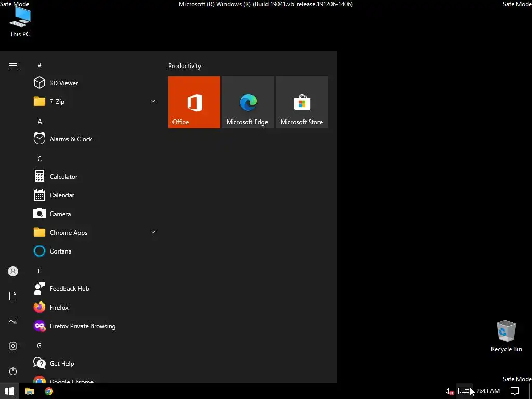Screen dimensions: 532x399
Task: Launch Firefox from the Start menu
Action: 95,308
